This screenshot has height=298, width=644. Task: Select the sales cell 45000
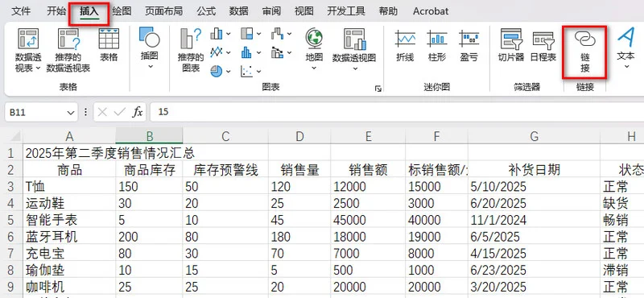tap(368, 220)
